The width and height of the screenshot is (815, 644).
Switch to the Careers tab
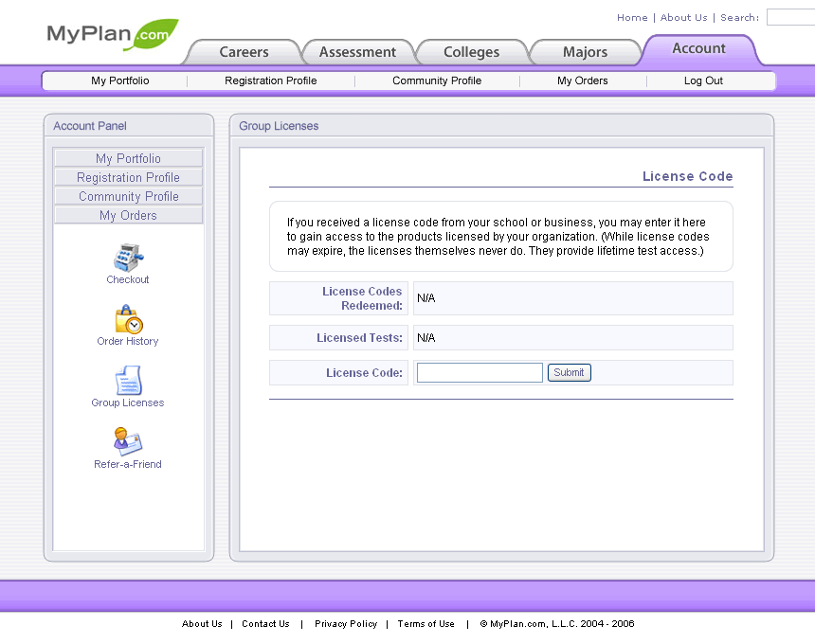pyautogui.click(x=244, y=52)
